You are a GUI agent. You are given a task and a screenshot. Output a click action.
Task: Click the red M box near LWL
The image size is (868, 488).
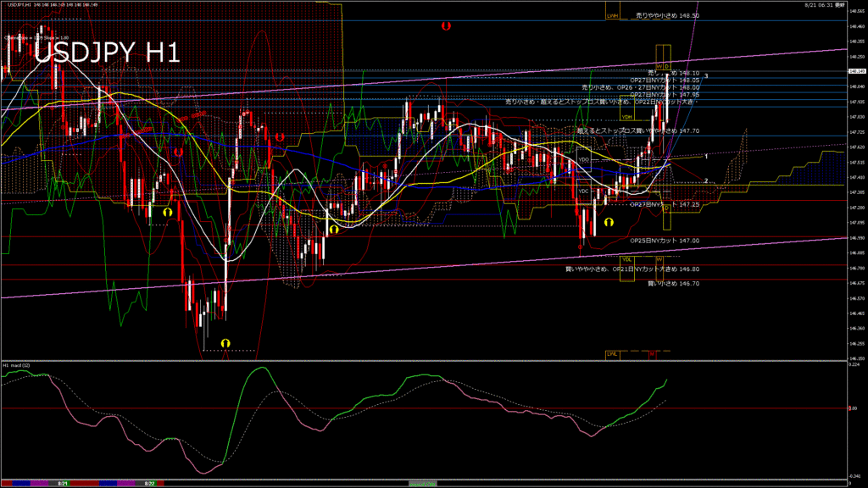(x=652, y=353)
